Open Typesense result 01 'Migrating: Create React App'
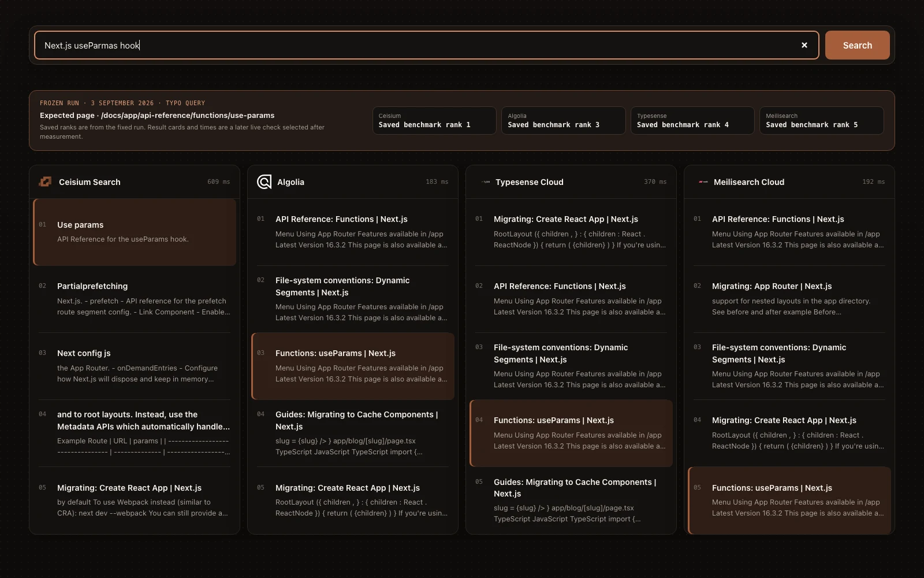 coord(571,232)
